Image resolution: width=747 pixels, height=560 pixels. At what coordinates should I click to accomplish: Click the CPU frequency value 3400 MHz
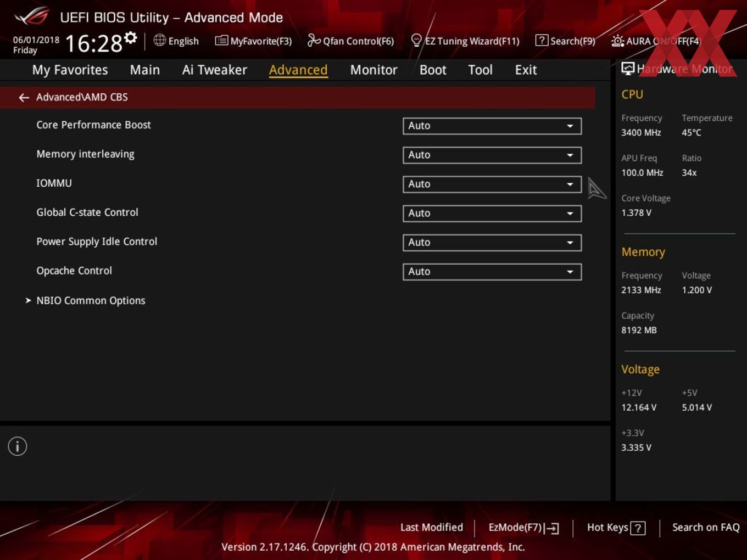(641, 132)
